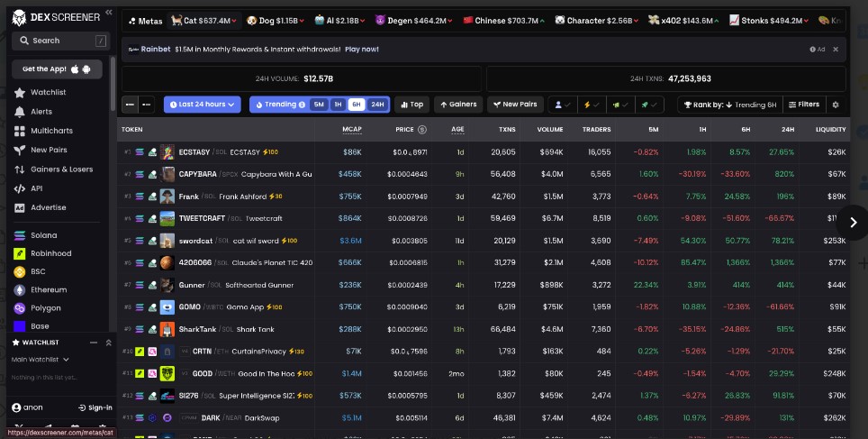Open Watchlist from the star icon
This screenshot has height=439, width=868.
[20, 93]
